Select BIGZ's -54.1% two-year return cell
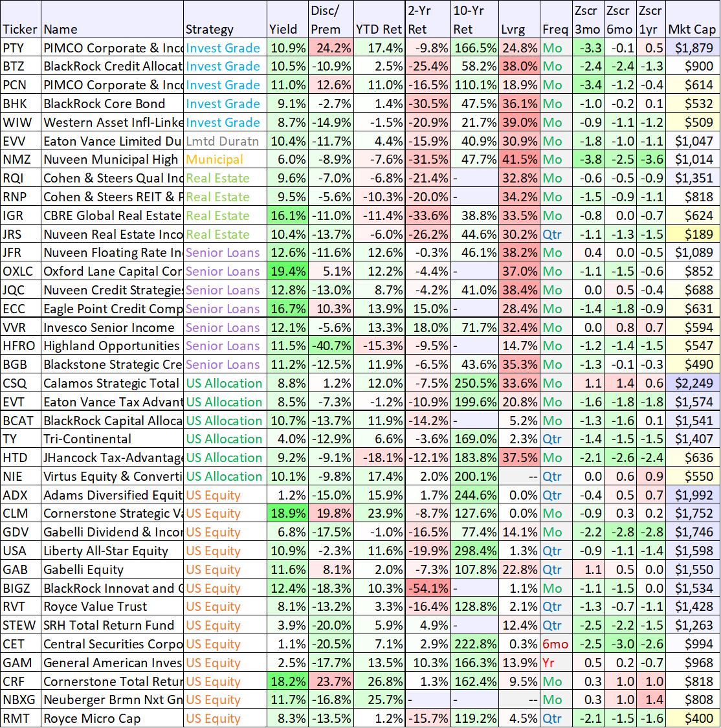This screenshot has width=721, height=728. pyautogui.click(x=427, y=588)
